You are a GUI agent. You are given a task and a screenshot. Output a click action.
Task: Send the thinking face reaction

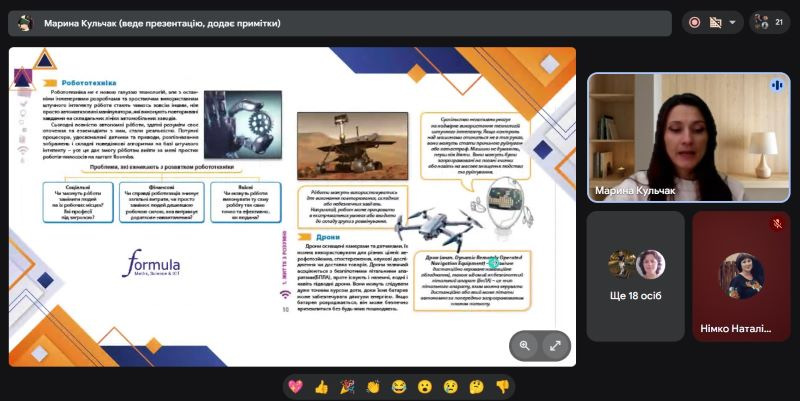tap(477, 386)
